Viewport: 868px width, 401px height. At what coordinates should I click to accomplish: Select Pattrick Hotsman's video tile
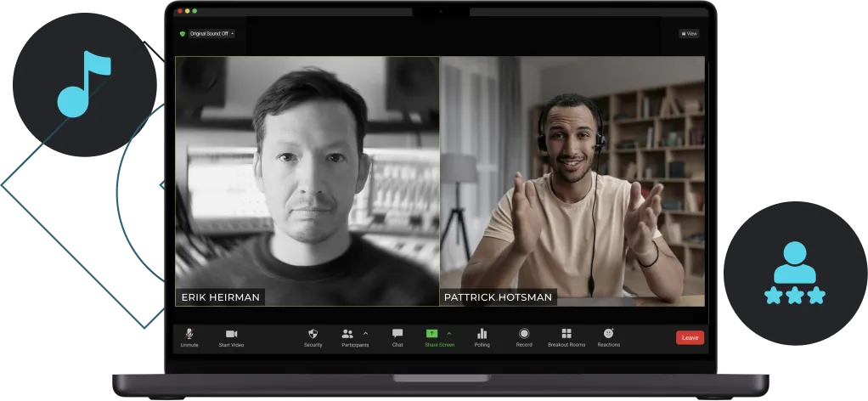click(x=572, y=180)
